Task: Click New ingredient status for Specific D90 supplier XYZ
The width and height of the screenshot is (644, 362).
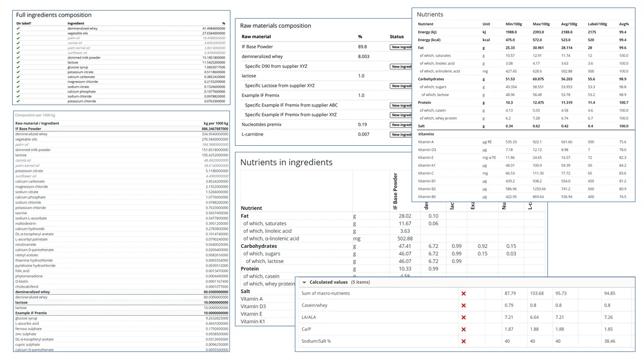Action: (401, 66)
